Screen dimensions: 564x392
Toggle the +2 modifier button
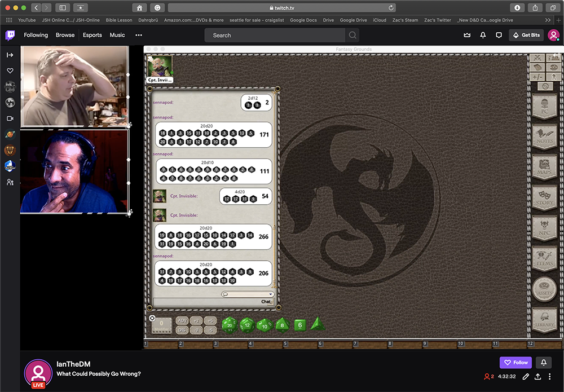point(196,320)
